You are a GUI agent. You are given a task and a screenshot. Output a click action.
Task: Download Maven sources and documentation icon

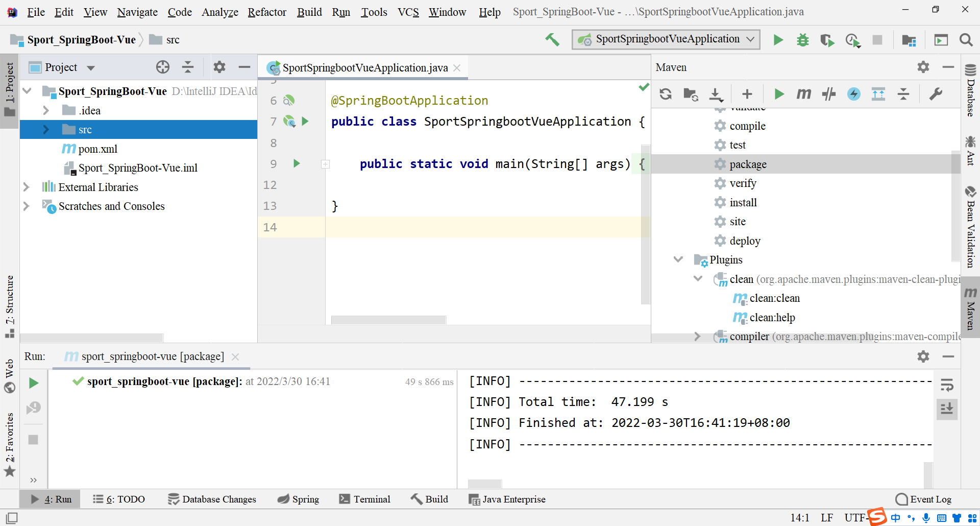click(x=716, y=94)
